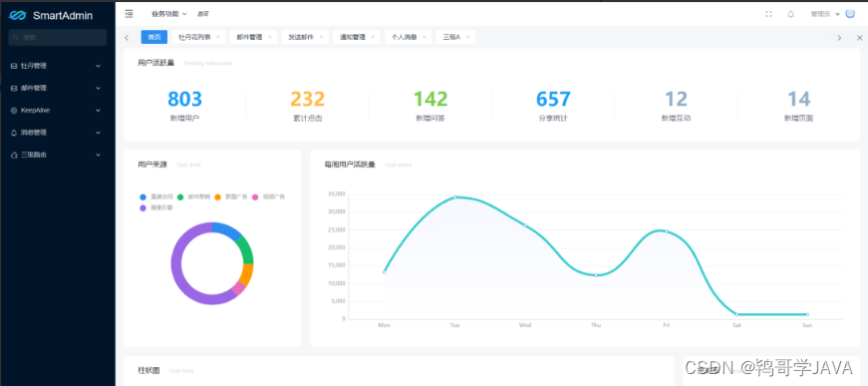Viewport: 868px width, 386px height.
Task: Enter fullscreen with the expand icon
Action: (x=768, y=14)
